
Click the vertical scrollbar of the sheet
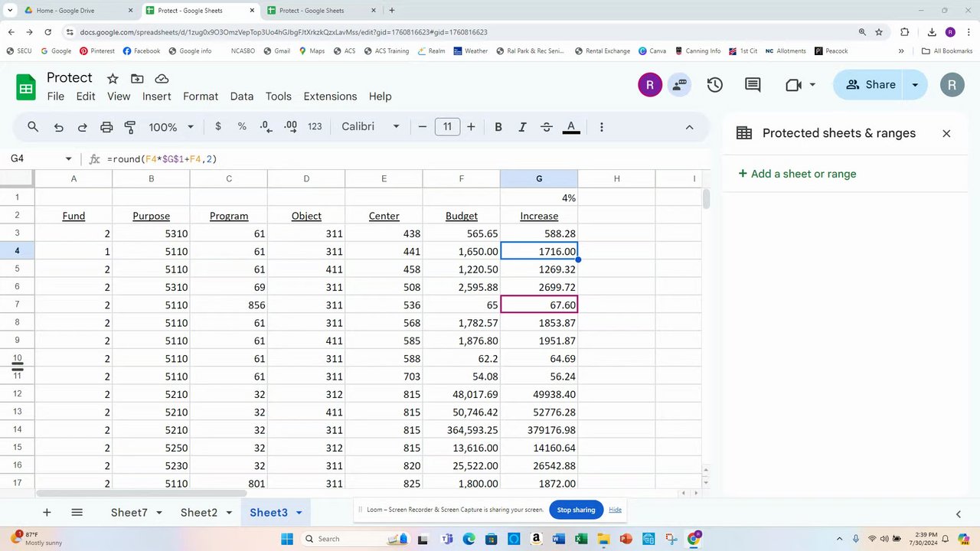coord(706,197)
